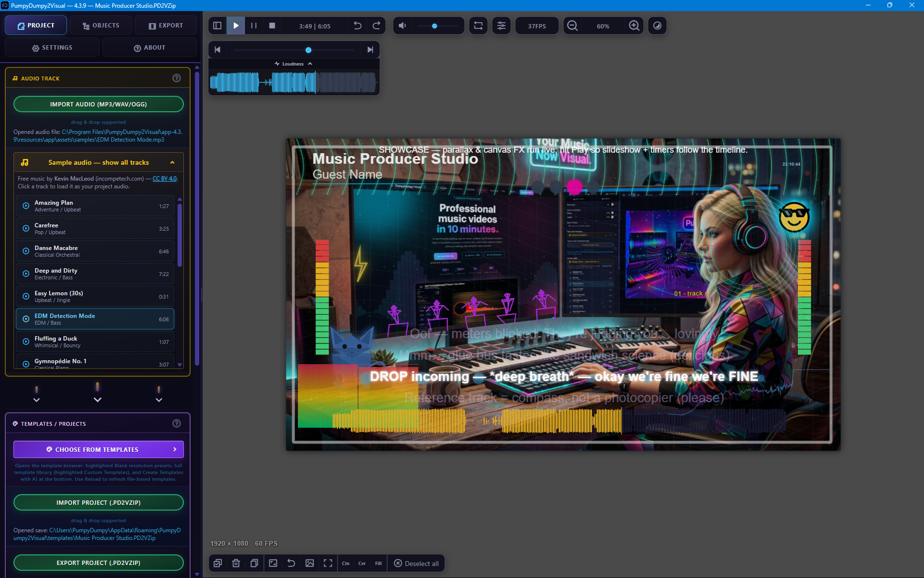Open help for the Audio Track panel
924x578 pixels.
pyautogui.click(x=177, y=78)
